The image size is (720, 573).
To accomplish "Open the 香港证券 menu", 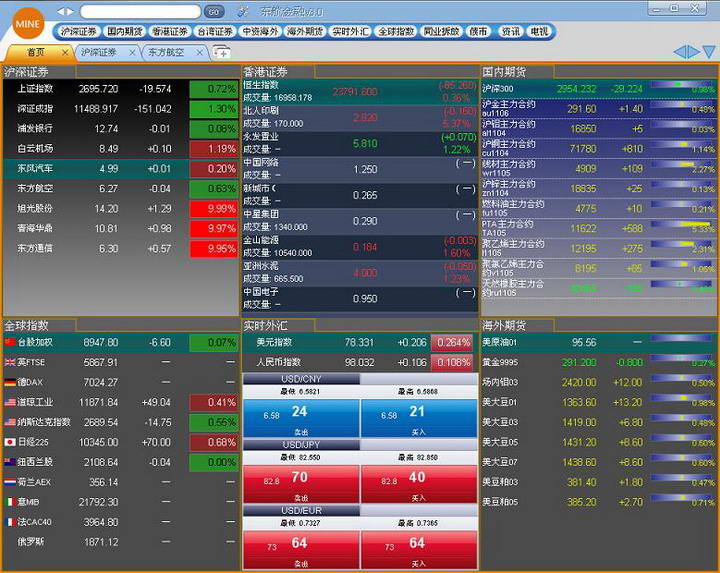I will click(x=170, y=32).
